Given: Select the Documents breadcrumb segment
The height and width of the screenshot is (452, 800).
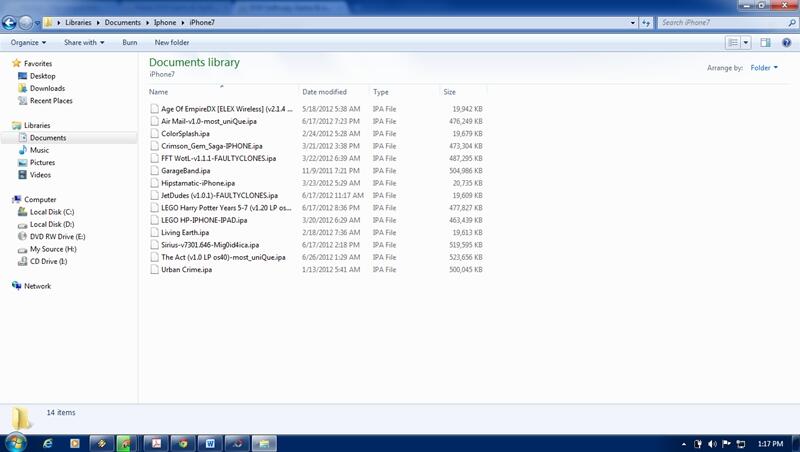Looking at the screenshot, I should point(122,22).
